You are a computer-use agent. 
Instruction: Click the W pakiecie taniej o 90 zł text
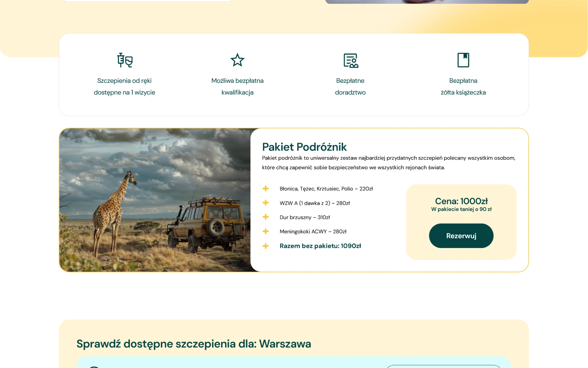[461, 209]
